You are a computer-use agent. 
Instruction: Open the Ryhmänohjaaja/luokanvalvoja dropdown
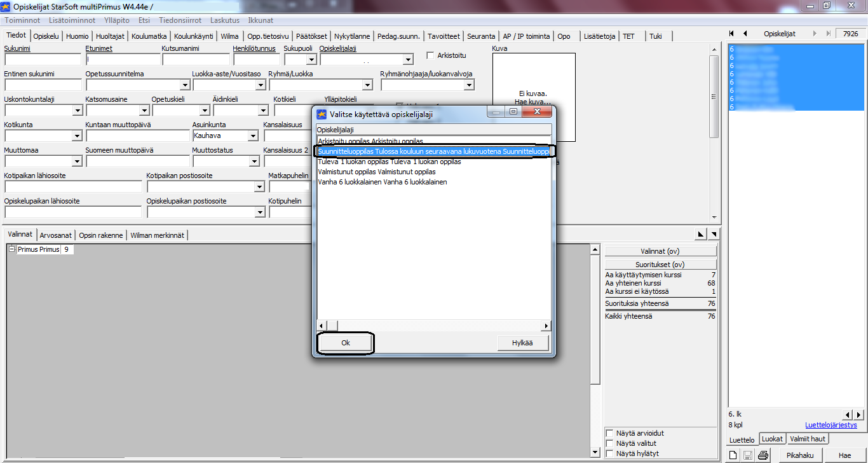pos(469,85)
